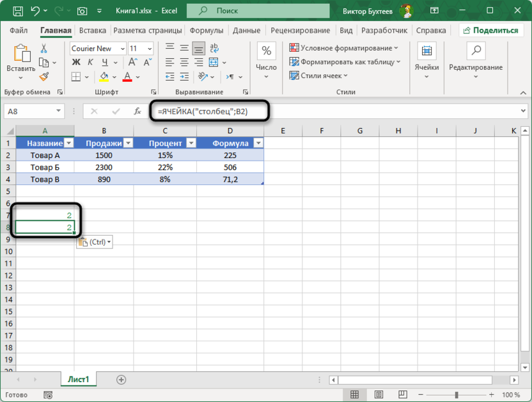The height and width of the screenshot is (402, 532).
Task: Apply the yellow fill color swatch
Action: click(x=104, y=77)
